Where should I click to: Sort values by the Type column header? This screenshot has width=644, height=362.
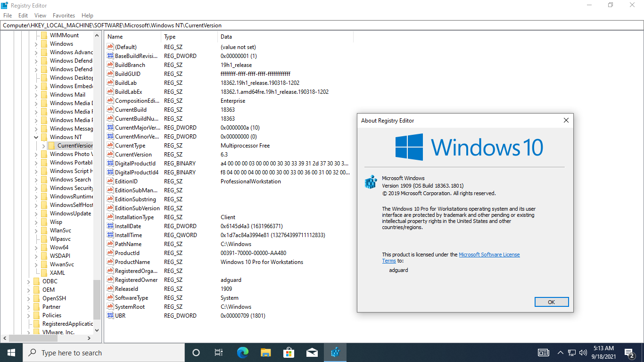click(x=190, y=37)
